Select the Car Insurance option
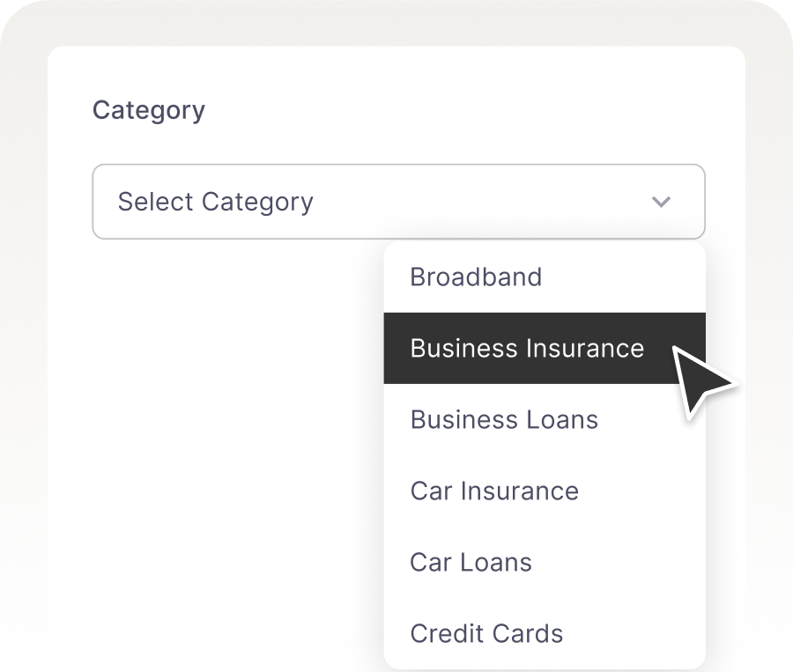This screenshot has width=793, height=672. click(x=494, y=491)
